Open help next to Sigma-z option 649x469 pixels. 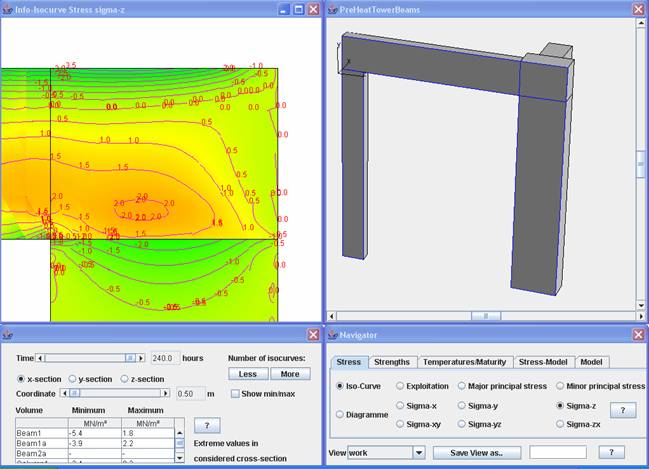click(623, 410)
